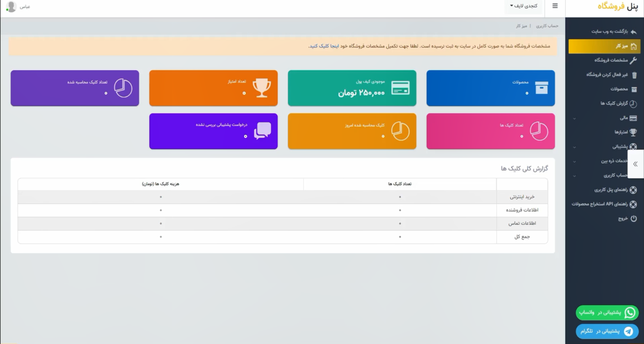
Task: Select the میز کار sidebar item
Action: pos(604,46)
